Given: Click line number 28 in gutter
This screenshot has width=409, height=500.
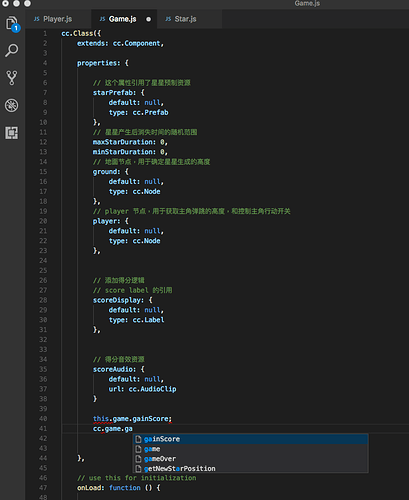Looking at the screenshot, I should point(43,300).
